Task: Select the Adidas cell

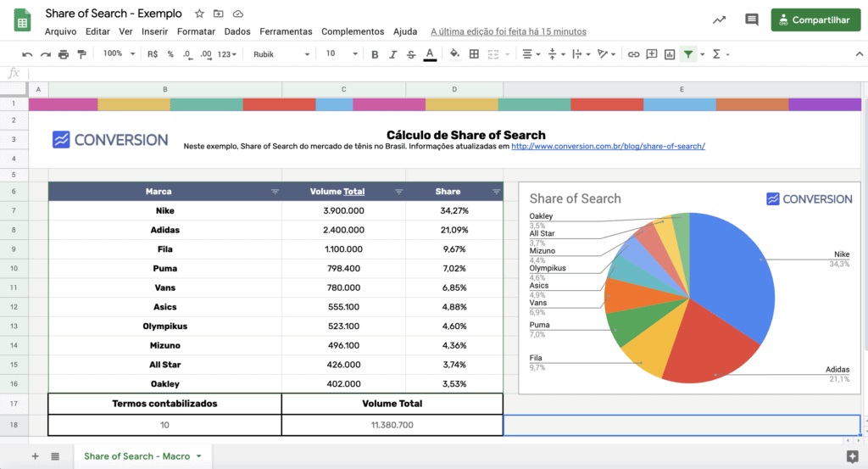Action: tap(165, 230)
